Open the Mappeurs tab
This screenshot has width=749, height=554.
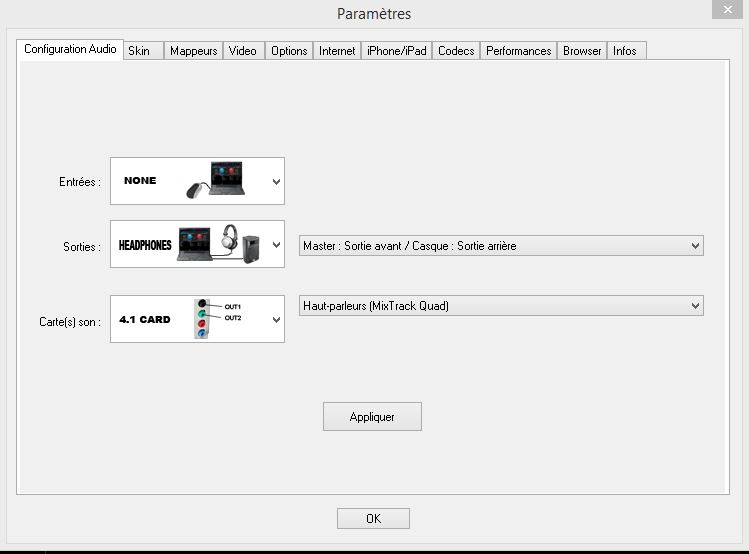[193, 51]
